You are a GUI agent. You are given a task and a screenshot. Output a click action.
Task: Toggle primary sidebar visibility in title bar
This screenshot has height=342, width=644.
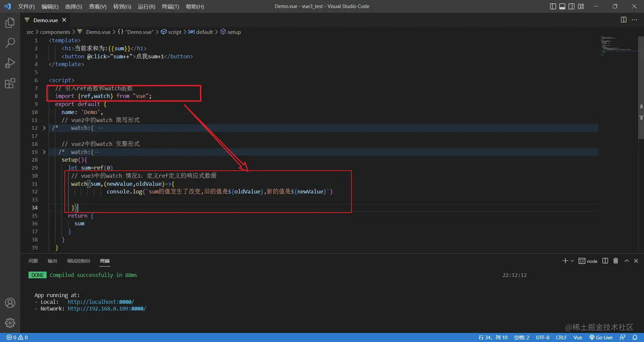pos(553,6)
